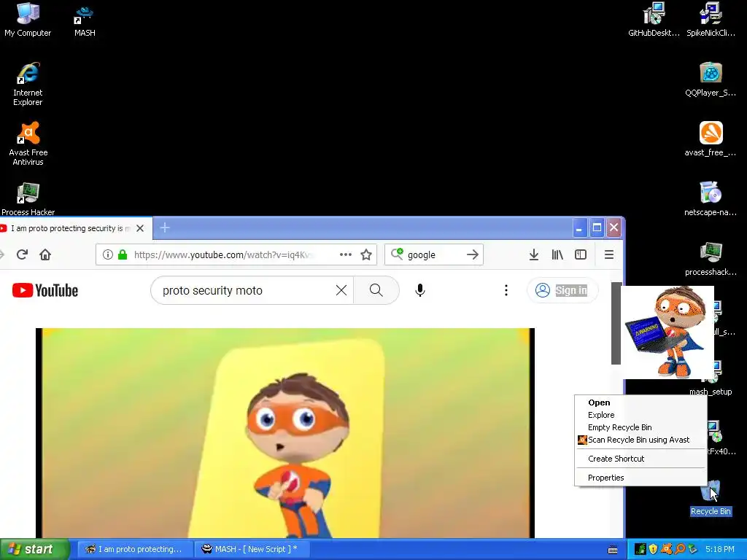The height and width of the screenshot is (560, 747).
Task: Click the YouTube video player
Action: pyautogui.click(x=285, y=433)
